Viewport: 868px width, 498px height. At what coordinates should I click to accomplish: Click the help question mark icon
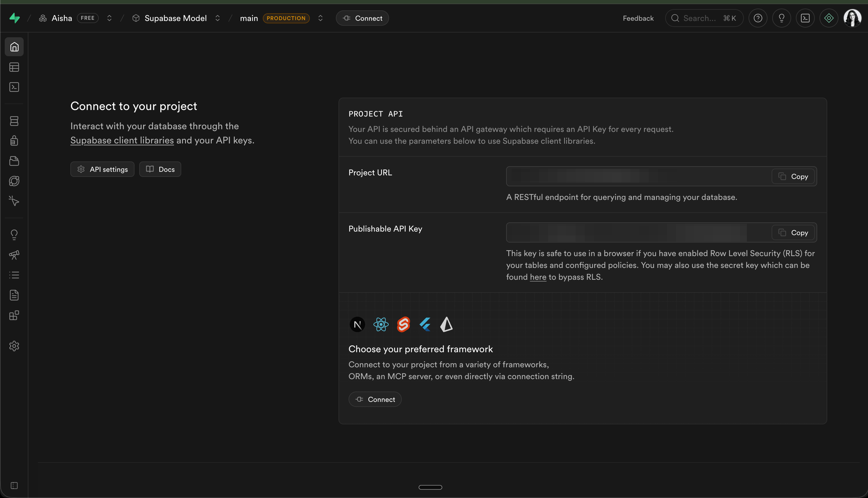pyautogui.click(x=757, y=18)
